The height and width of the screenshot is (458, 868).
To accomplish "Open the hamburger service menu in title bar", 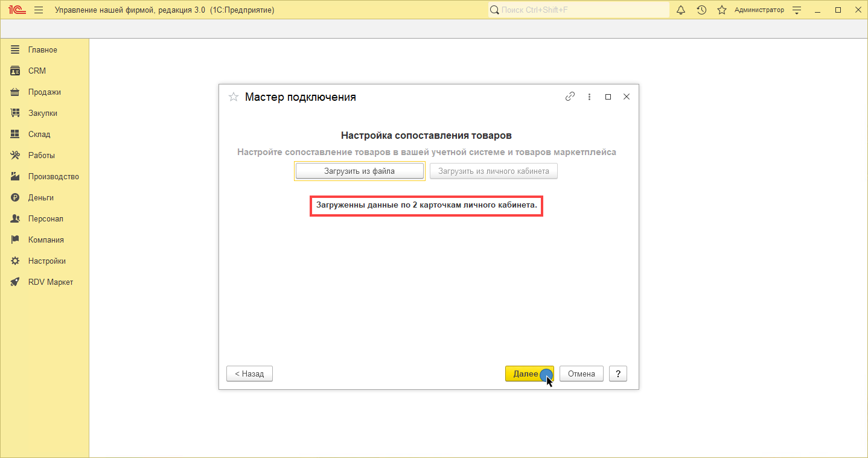I will [39, 10].
